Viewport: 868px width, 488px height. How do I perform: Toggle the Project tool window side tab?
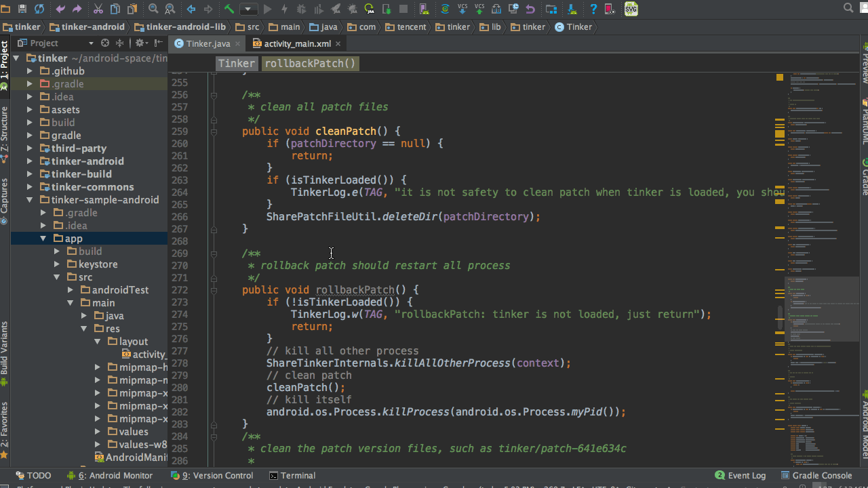(x=5, y=60)
